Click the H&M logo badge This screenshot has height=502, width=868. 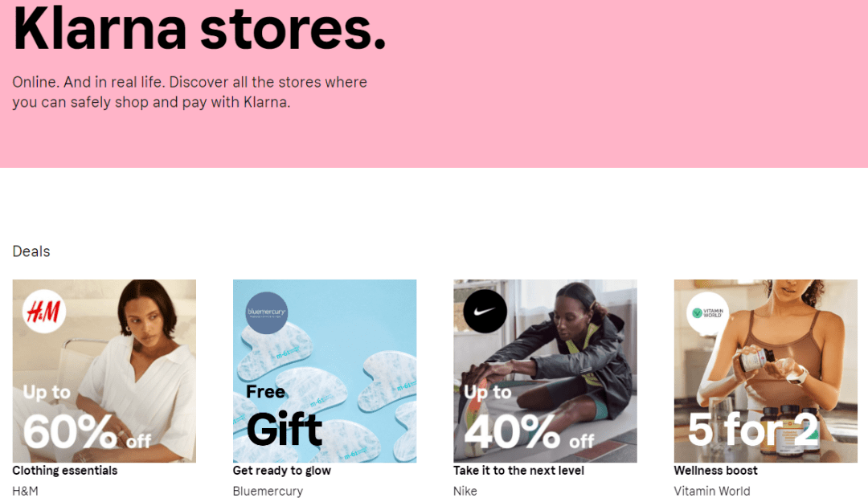44,312
